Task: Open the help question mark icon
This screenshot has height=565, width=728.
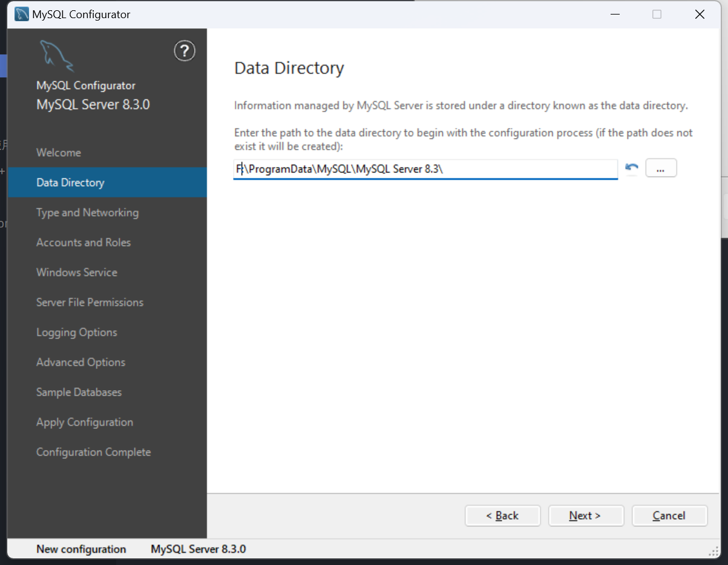Action: [x=185, y=51]
